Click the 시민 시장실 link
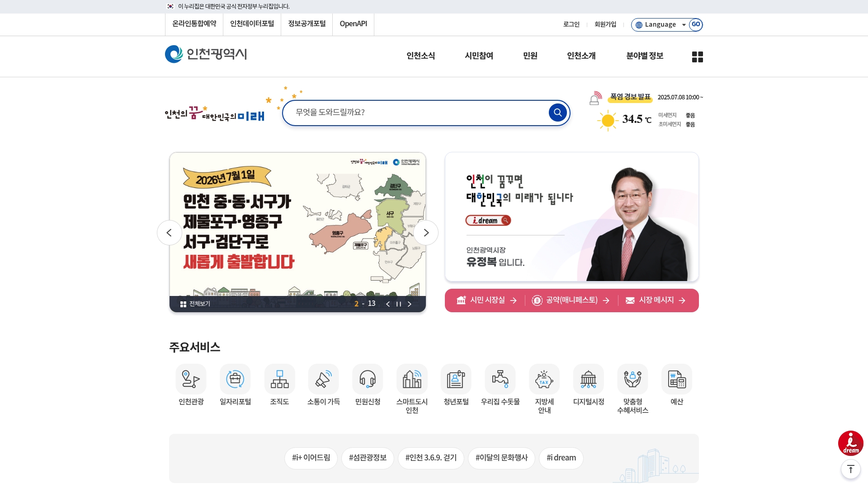The image size is (868, 488). tap(486, 300)
